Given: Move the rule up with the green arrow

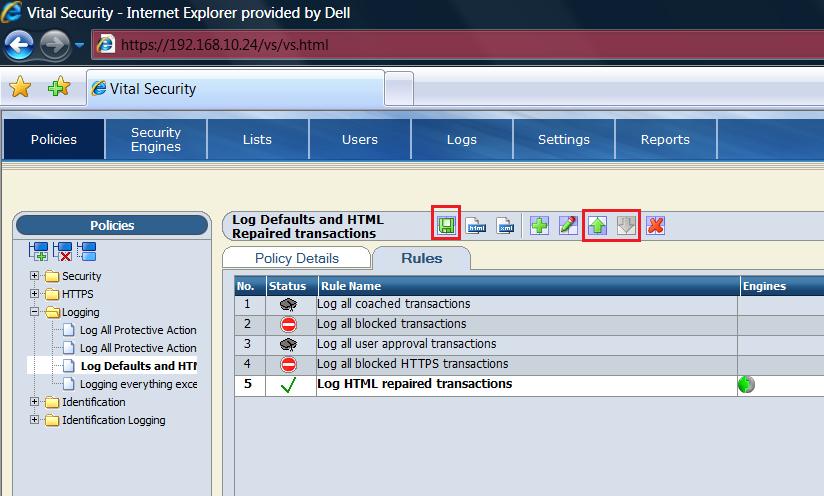Looking at the screenshot, I should pos(598,225).
